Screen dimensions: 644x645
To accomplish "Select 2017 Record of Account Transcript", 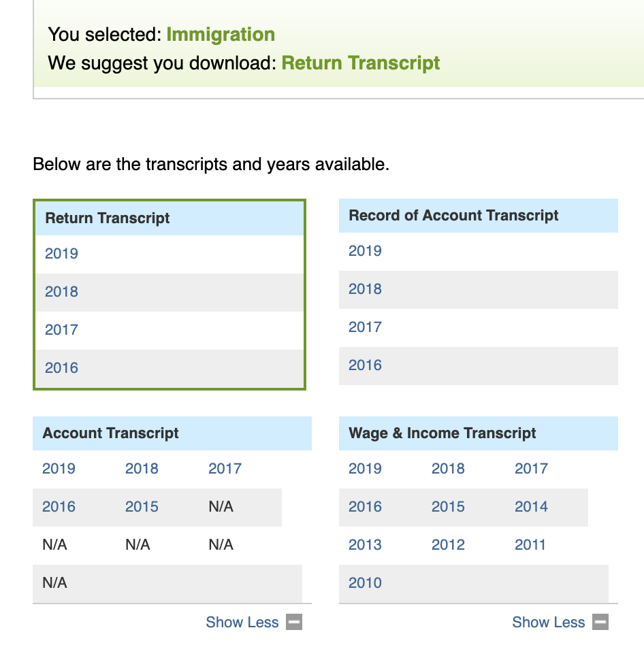I will pos(365,327).
